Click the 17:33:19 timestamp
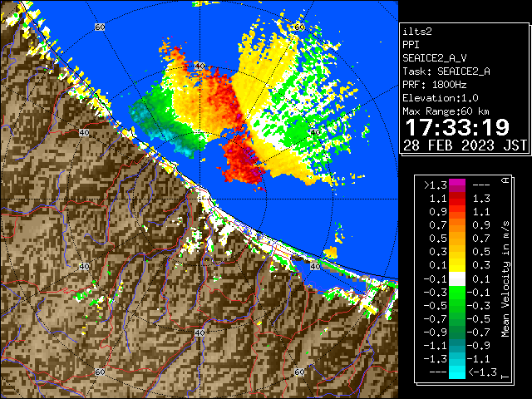The height and width of the screenshot is (399, 532). click(457, 127)
